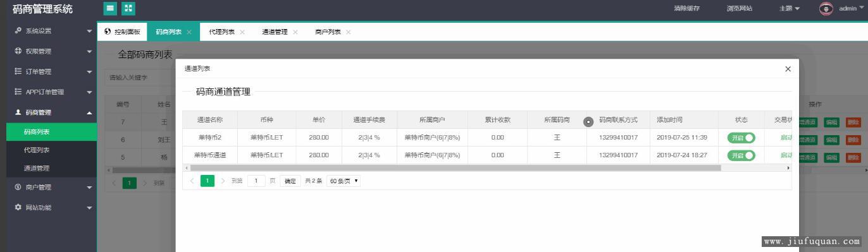Click the 商户管理 sidebar icon

coord(18,187)
